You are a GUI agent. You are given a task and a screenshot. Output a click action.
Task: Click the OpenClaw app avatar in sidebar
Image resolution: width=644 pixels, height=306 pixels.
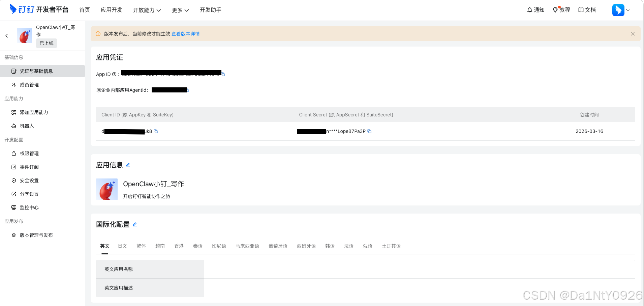coord(25,36)
